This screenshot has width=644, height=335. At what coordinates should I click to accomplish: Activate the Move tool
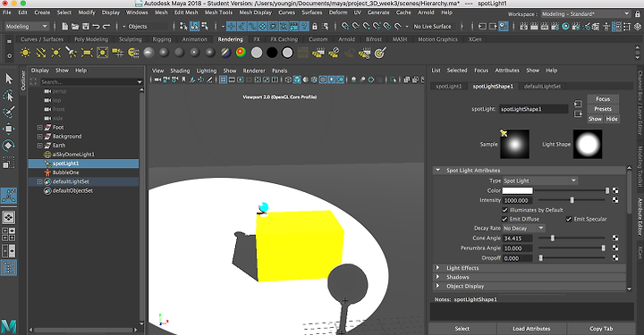pyautogui.click(x=9, y=129)
